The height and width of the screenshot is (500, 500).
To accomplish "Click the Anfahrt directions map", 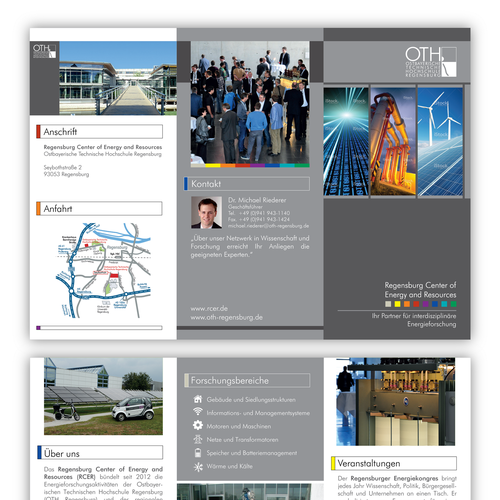I will [x=104, y=270].
